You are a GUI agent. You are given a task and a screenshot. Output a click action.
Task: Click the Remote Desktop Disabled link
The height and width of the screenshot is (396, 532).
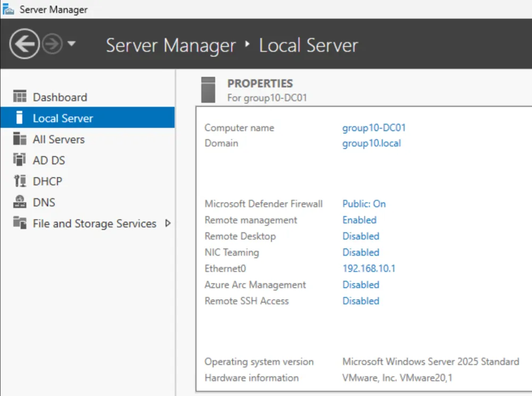(x=361, y=237)
